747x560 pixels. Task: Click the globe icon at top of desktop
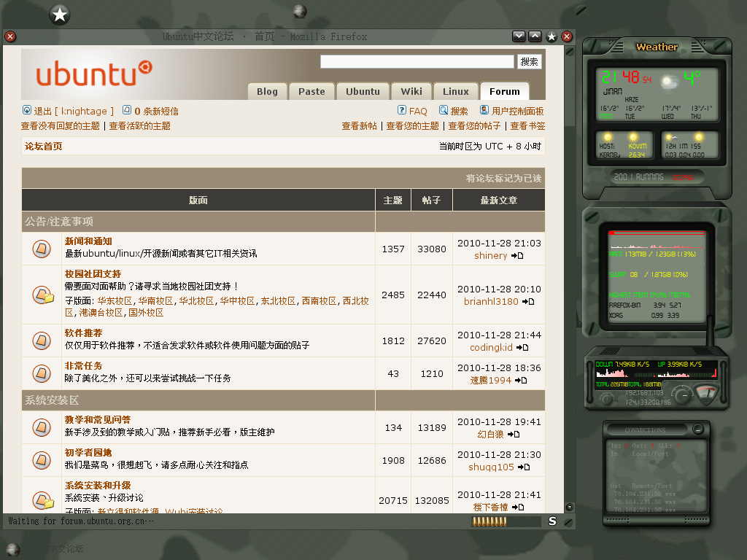pyautogui.click(x=300, y=10)
